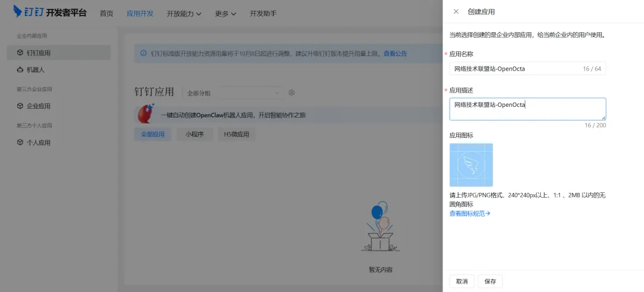Click the robot icon beside 机器人
The width and height of the screenshot is (644, 292).
[x=20, y=70]
